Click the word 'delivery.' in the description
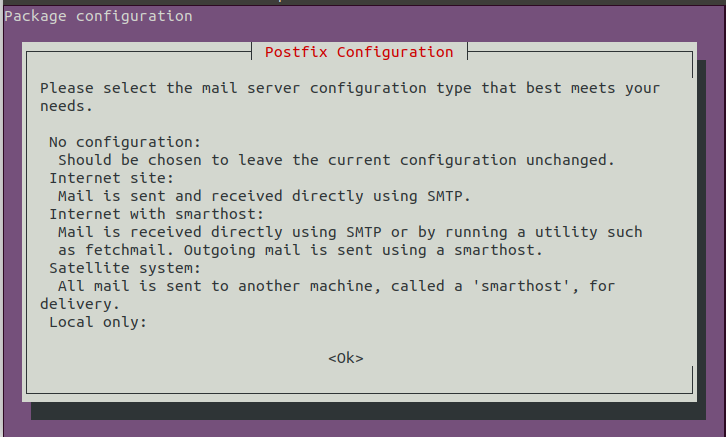 click(x=80, y=304)
